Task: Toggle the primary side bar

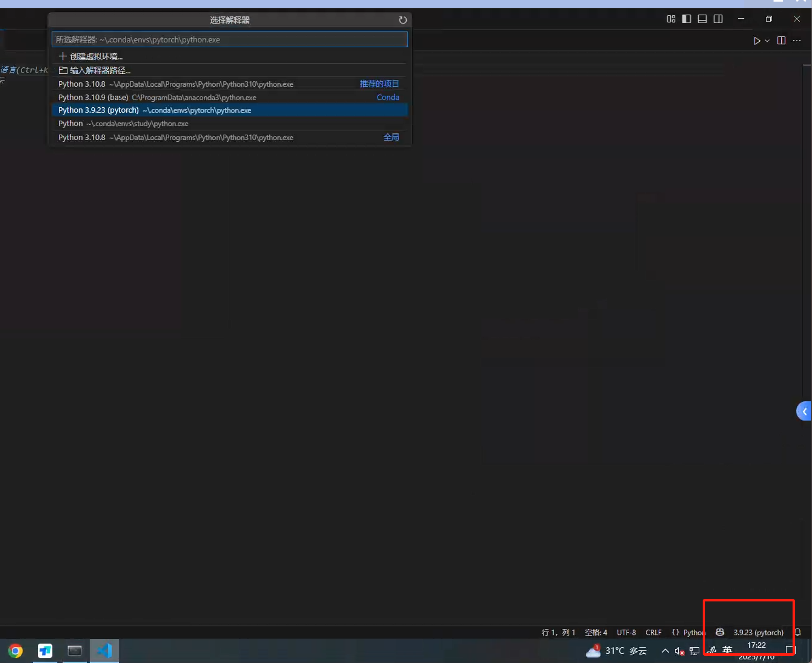Action: tap(686, 19)
